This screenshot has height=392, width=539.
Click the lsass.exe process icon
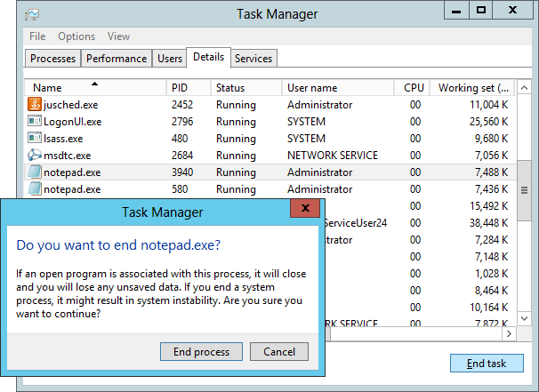click(x=35, y=138)
